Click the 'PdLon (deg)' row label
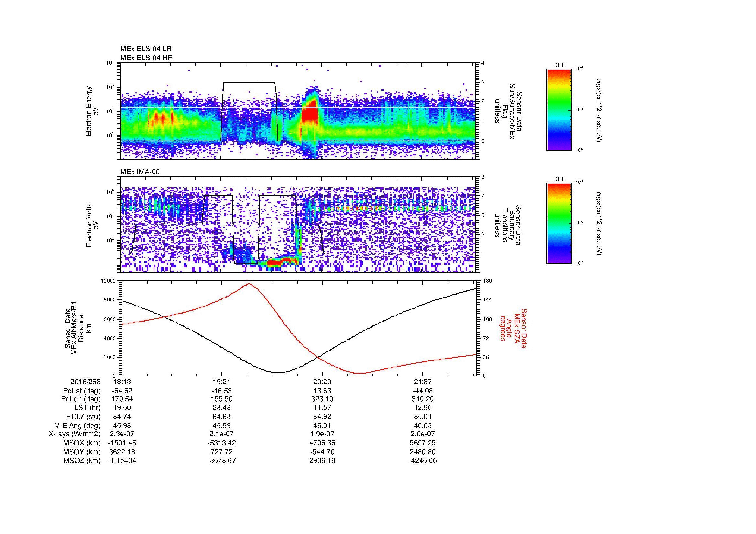Screen dimensions: 756x534 pyautogui.click(x=81, y=399)
